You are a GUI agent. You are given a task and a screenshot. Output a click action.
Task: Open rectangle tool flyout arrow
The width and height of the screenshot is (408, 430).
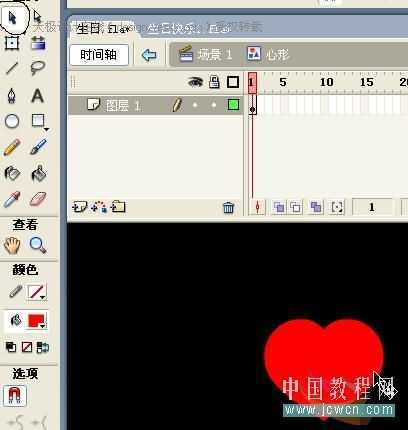[46, 129]
